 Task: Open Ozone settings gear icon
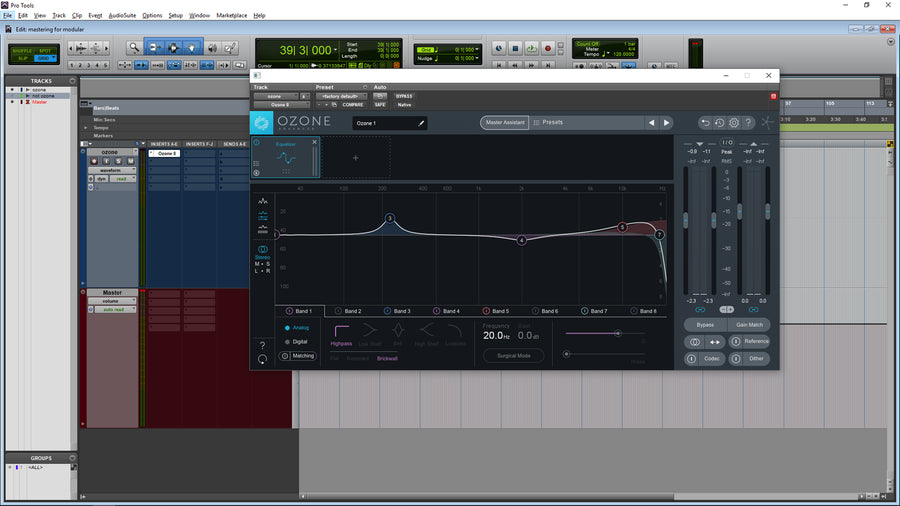[x=734, y=123]
